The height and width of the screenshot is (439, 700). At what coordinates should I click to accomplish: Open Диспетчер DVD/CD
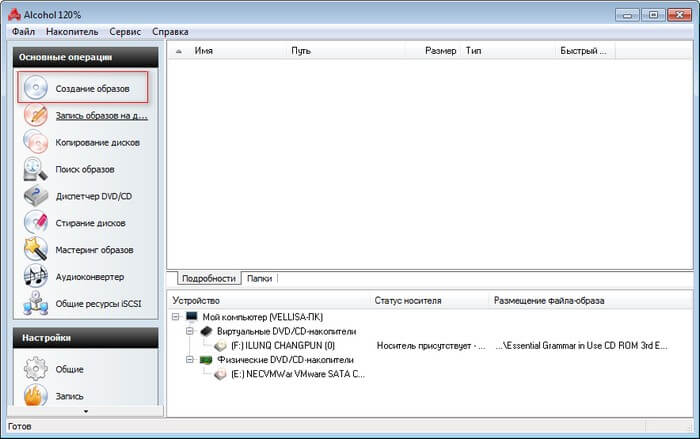point(94,196)
